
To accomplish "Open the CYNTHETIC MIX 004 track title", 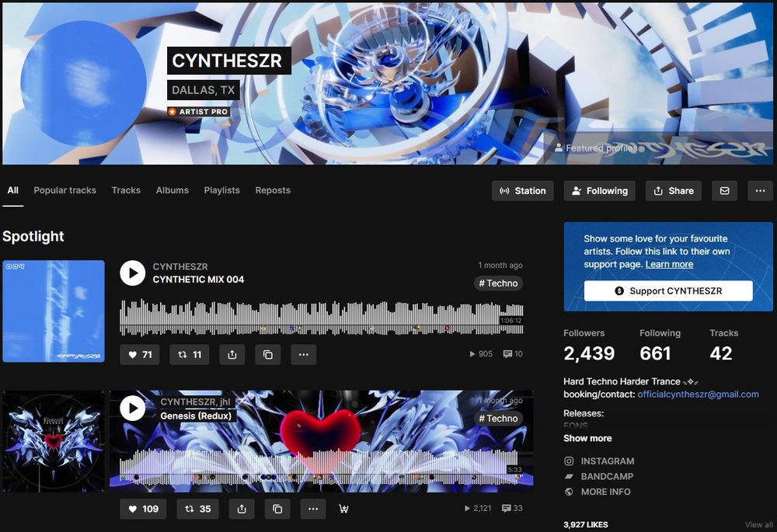I will (198, 280).
